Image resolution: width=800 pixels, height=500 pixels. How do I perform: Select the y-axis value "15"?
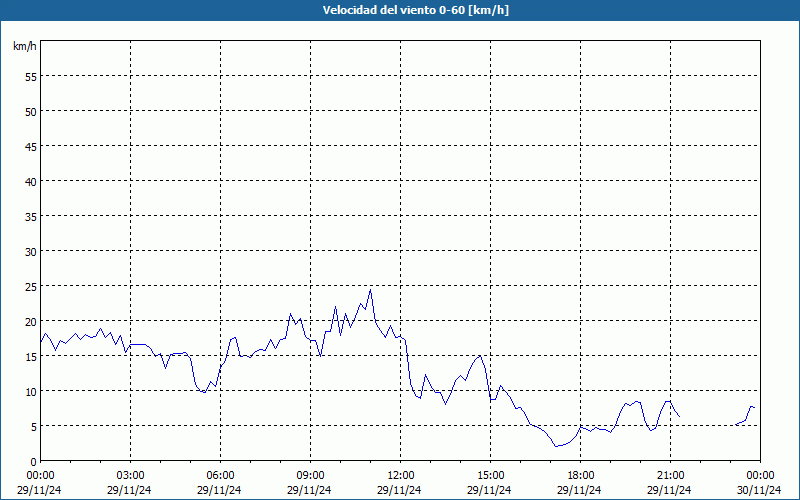pos(31,356)
